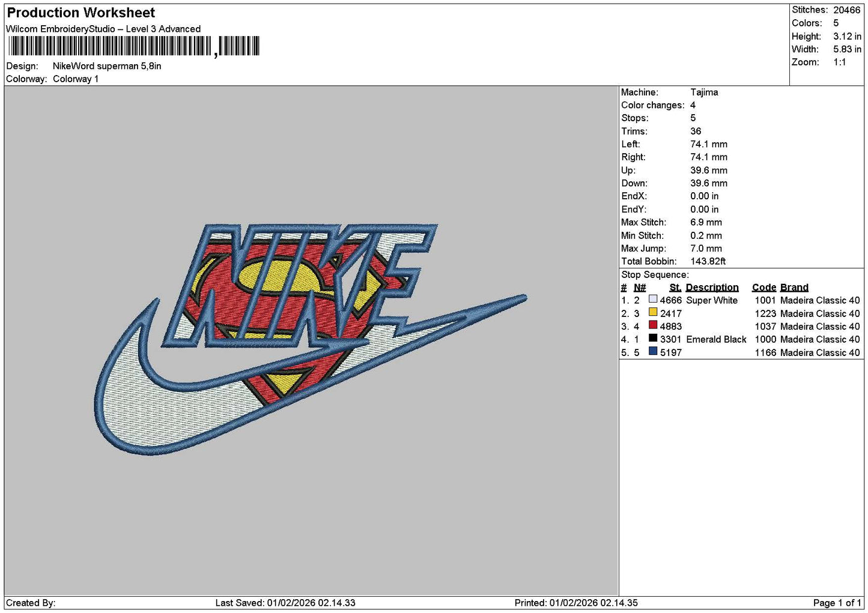868x613 pixels.
Task: Click the 'Colorway 1' value
Action: (x=76, y=79)
